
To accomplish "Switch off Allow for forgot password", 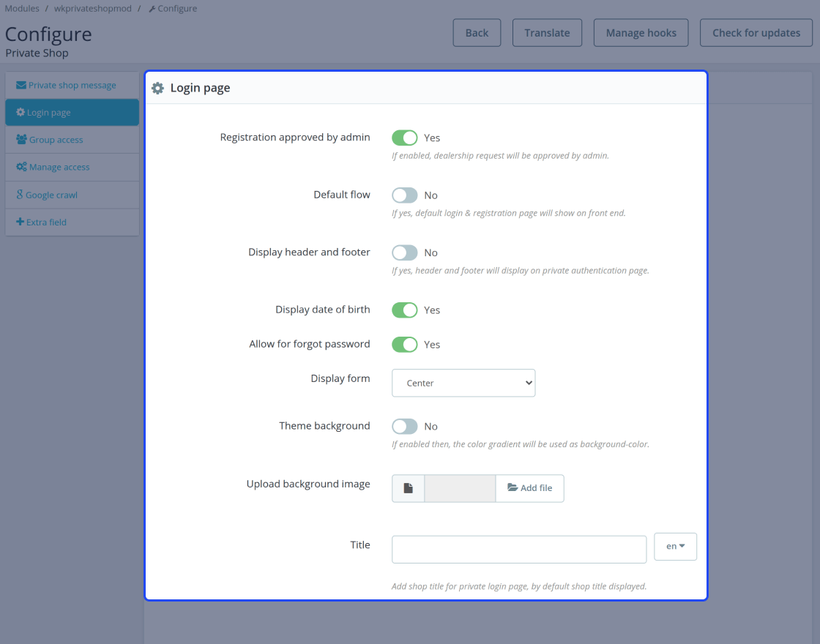I will pyautogui.click(x=405, y=345).
